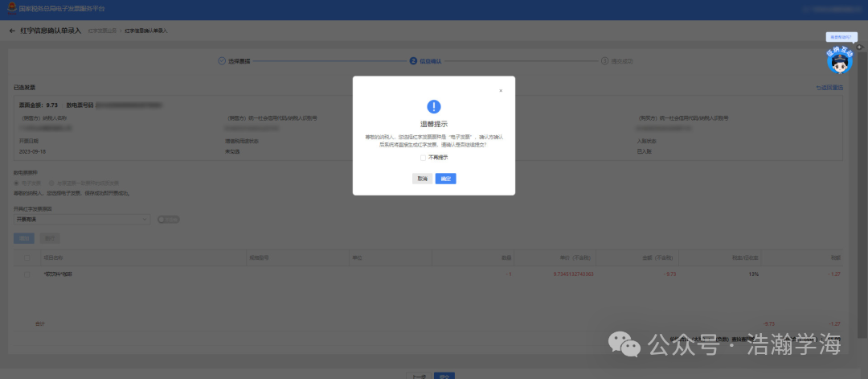
Task: Close the 温馨提示 dialog with X
Action: point(501,91)
